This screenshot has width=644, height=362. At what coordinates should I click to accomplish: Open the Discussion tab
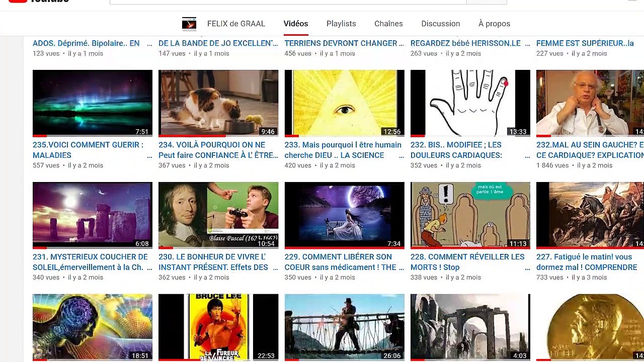[x=441, y=24]
